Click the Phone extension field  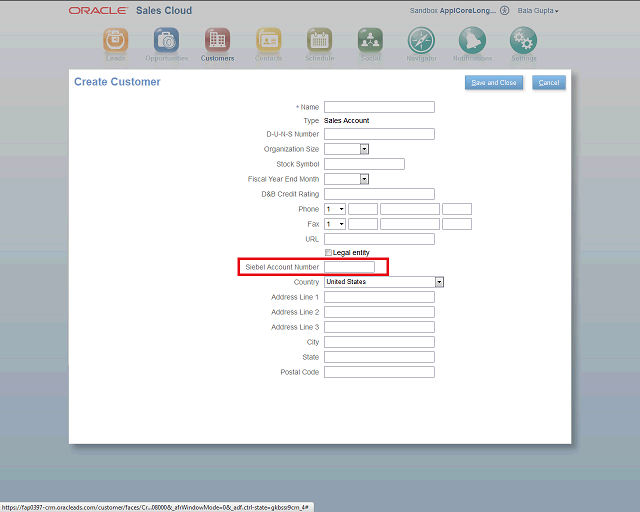point(457,209)
